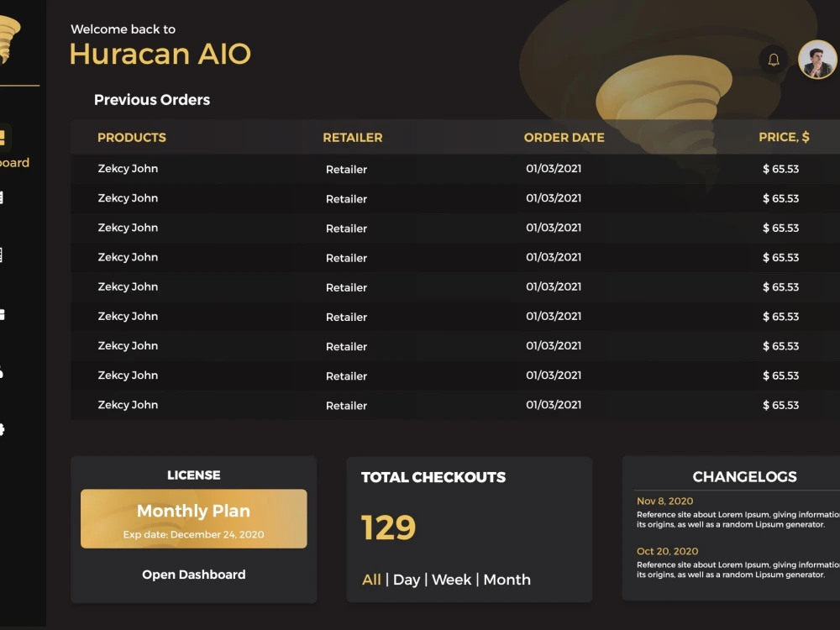
Task: Click the PRODUCTS column header
Action: point(132,137)
